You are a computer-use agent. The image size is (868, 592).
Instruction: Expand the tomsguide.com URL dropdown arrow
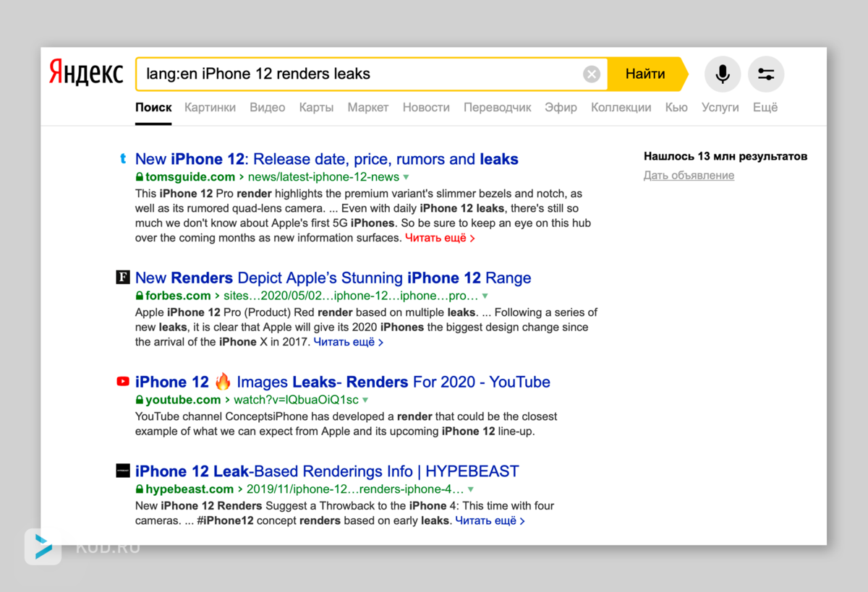click(x=406, y=177)
